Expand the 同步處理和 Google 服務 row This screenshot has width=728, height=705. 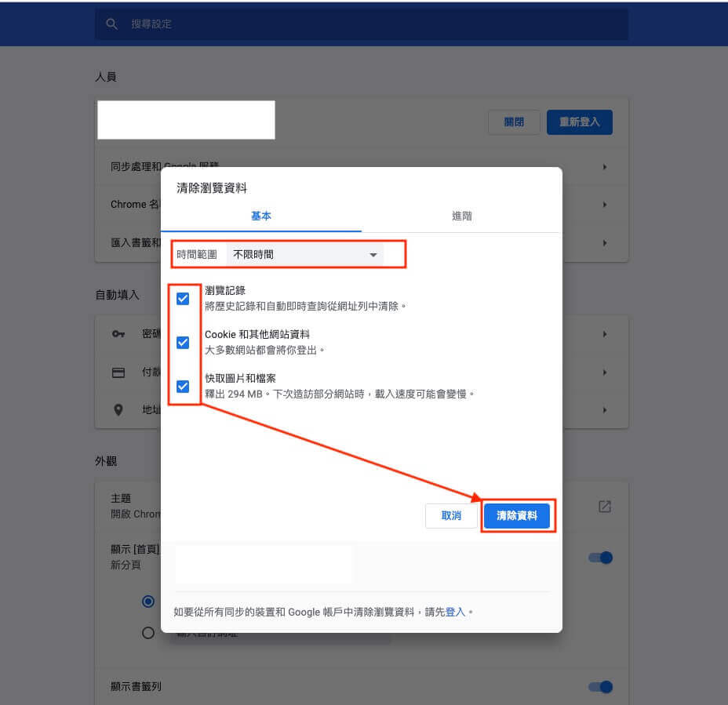pyautogui.click(x=603, y=167)
